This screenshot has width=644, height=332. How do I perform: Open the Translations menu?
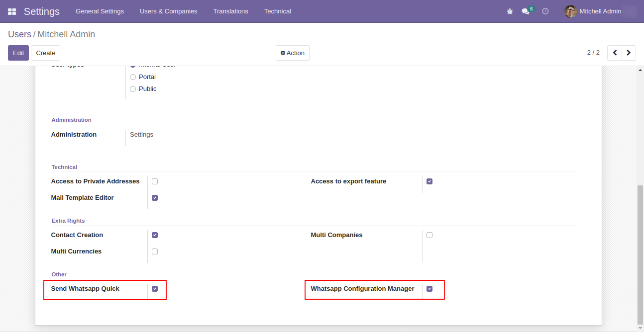tap(230, 11)
